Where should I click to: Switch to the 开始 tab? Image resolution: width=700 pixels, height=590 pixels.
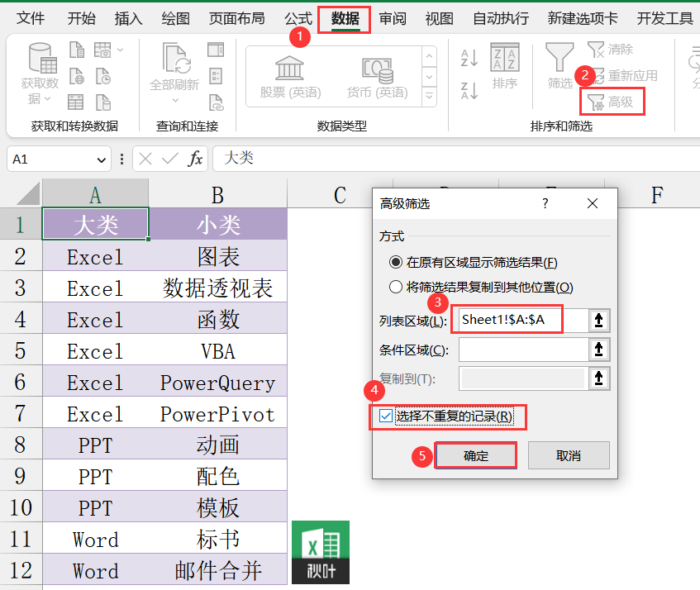click(81, 18)
